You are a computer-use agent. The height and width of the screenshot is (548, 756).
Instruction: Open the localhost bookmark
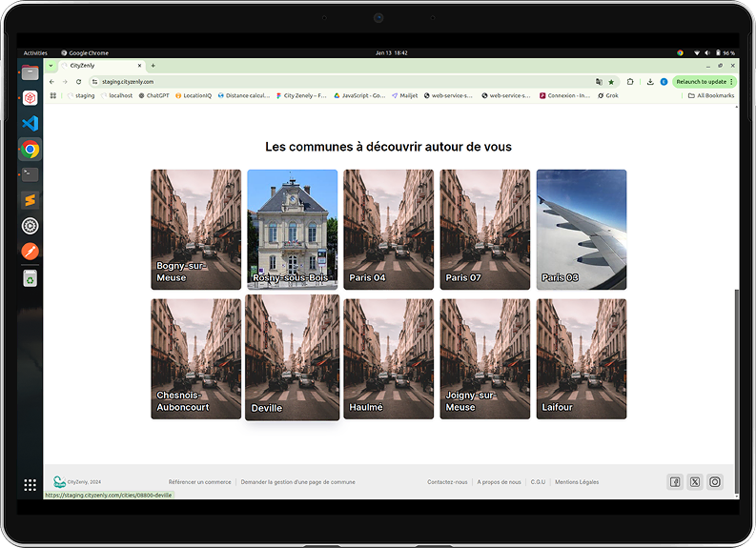tap(116, 95)
